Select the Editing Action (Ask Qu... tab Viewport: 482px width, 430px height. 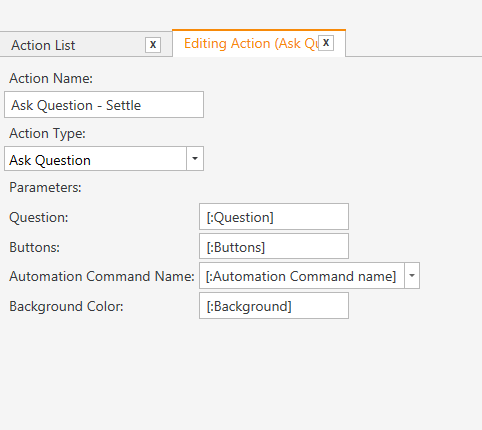251,44
